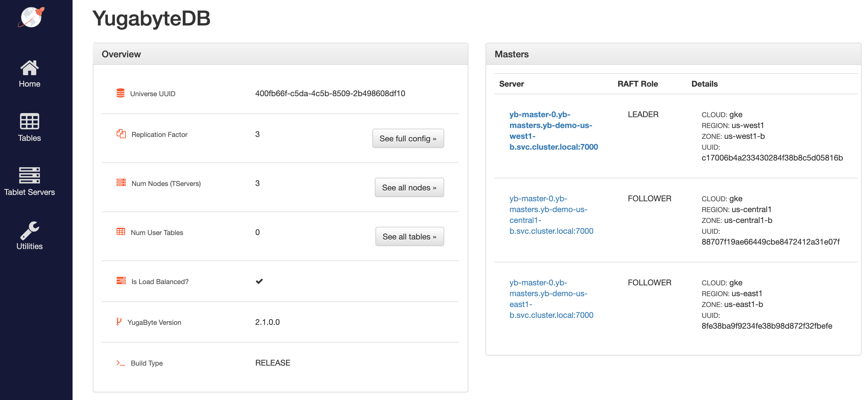Viewport: 868px width, 400px height.
Task: Click the Universe UUID value text
Action: [x=330, y=93]
